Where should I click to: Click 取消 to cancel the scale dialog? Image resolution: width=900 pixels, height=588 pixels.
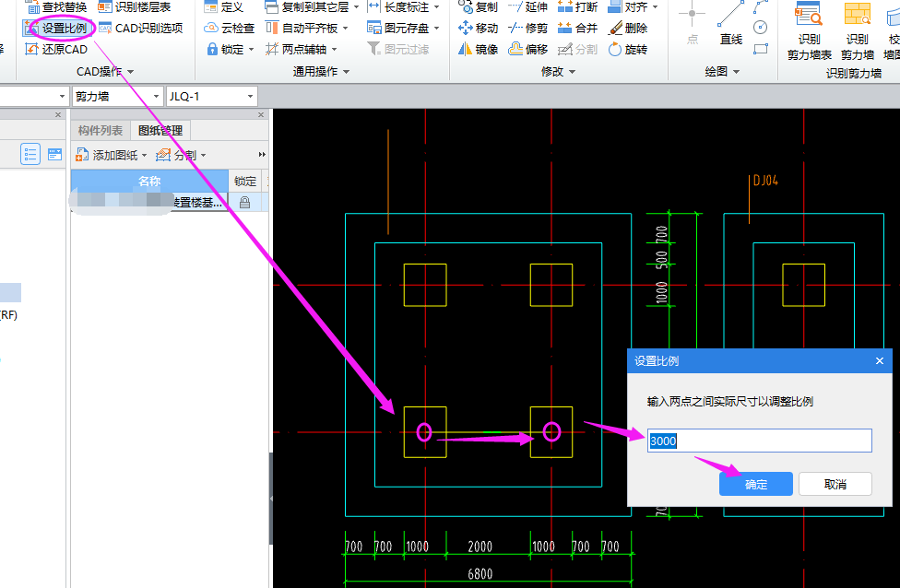pyautogui.click(x=835, y=484)
